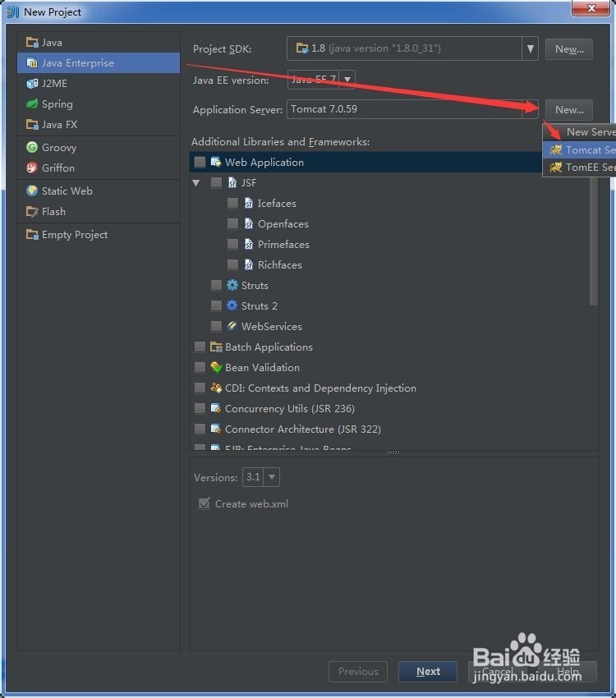Screen dimensions: 616x698
Task: Click the Richfaces icon
Action: (x=249, y=264)
